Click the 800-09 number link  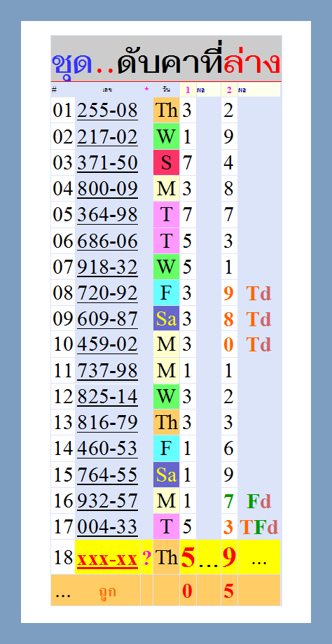click(107, 188)
